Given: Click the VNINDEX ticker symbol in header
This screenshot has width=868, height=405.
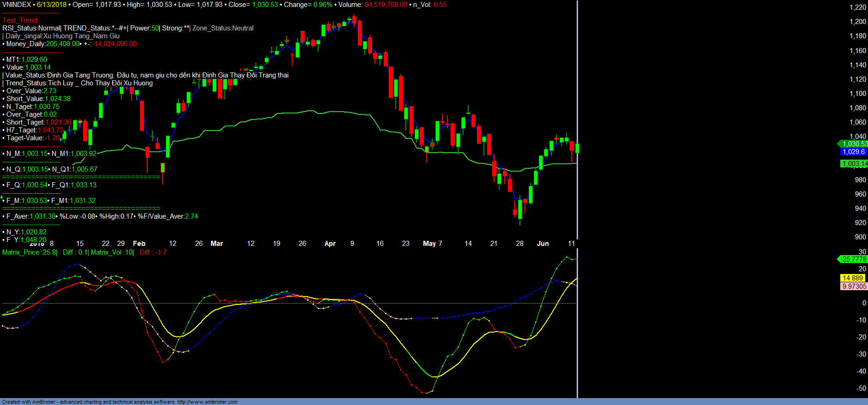Looking at the screenshot, I should click(x=17, y=5).
